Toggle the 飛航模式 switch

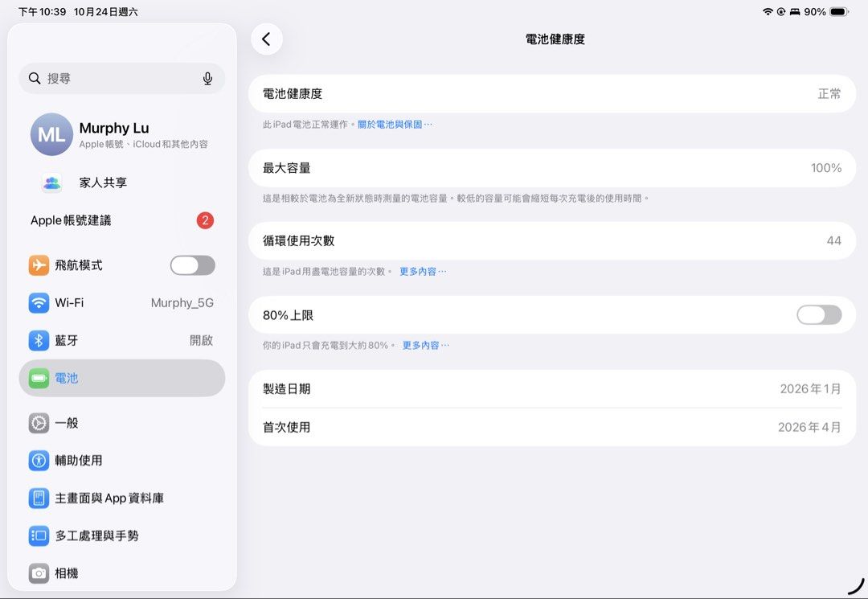[193, 265]
